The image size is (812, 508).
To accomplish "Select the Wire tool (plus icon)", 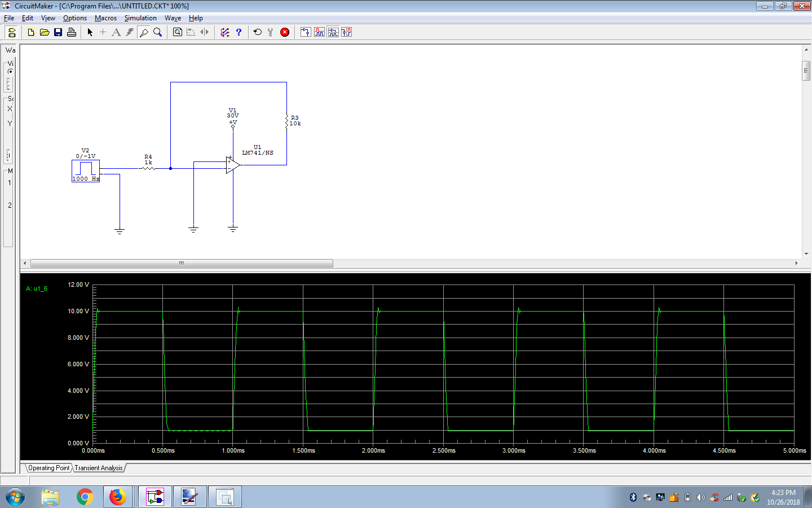I will 103,32.
